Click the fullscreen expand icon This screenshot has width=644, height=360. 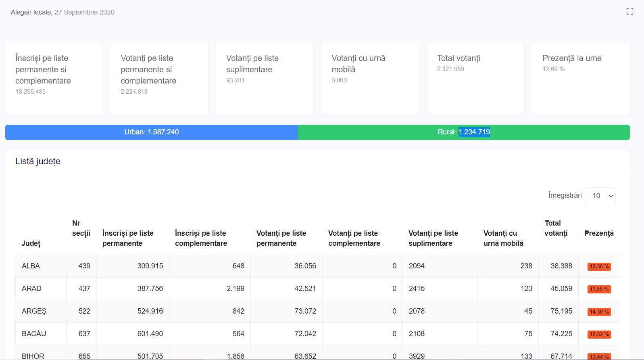pos(629,12)
